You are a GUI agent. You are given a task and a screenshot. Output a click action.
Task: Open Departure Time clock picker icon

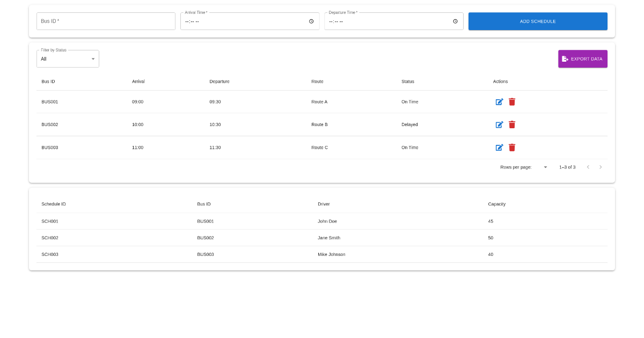click(455, 21)
